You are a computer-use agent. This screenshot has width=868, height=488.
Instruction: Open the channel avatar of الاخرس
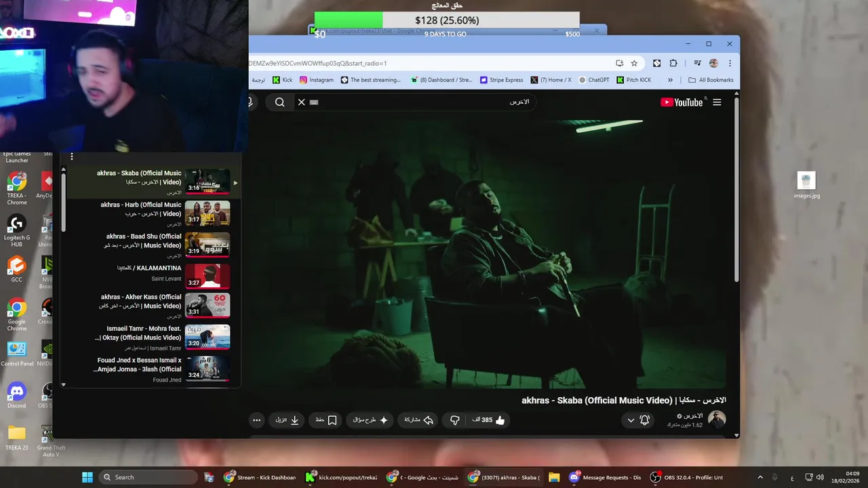coord(717,420)
